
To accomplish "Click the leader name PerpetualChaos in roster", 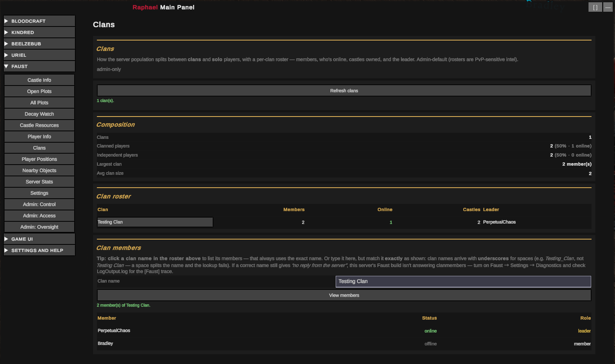I will (x=499, y=222).
